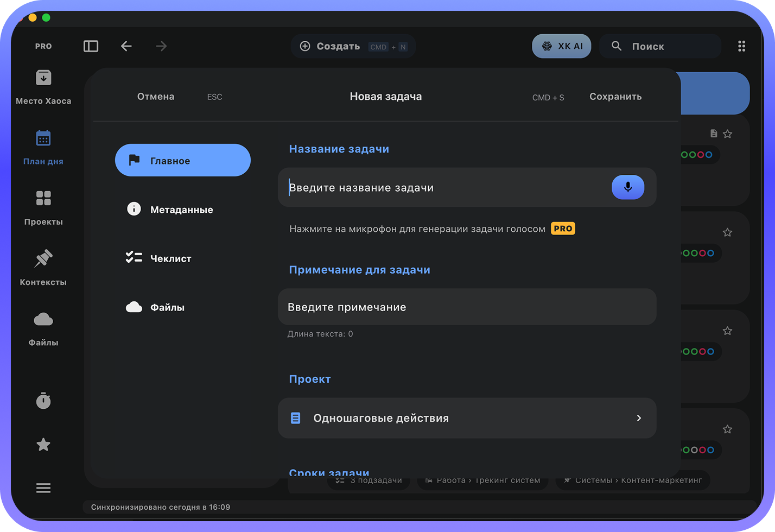This screenshot has width=775, height=532.
Task: Click the Поиск search field
Action: pos(660,46)
